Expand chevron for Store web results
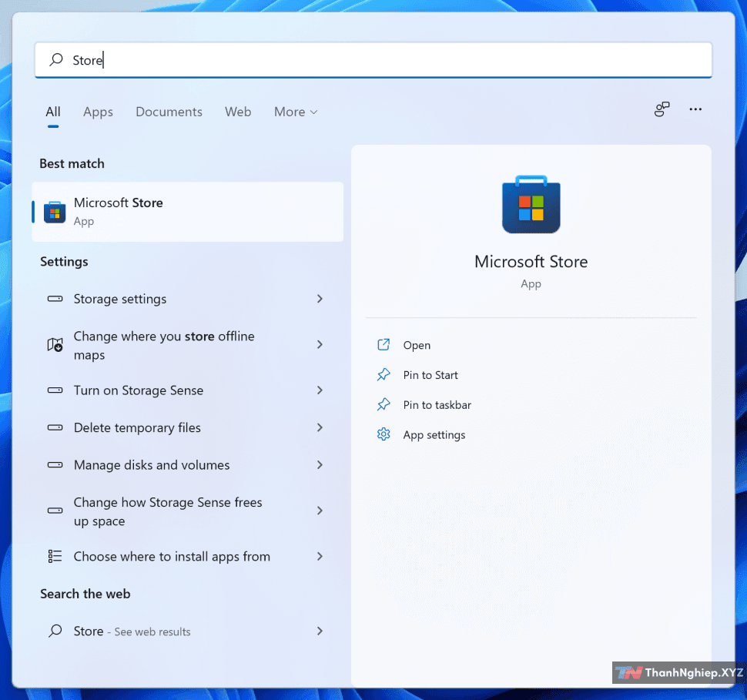The width and height of the screenshot is (747, 700). (x=320, y=631)
